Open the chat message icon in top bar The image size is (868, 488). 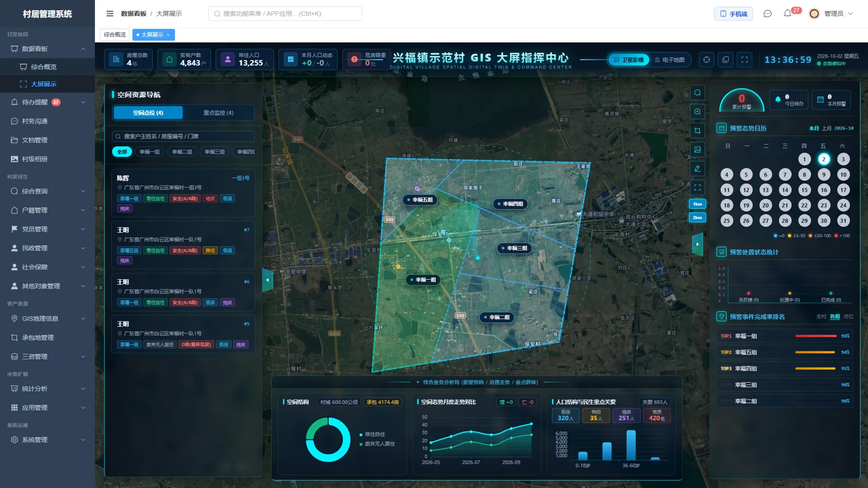click(767, 14)
